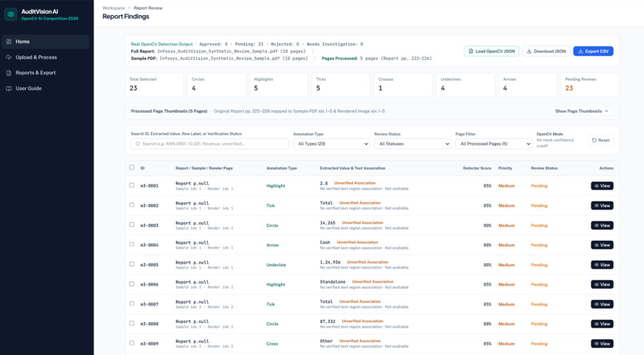Viewport: 644px width, 355px height.
Task: Click the AuditVision AI eye logo
Action: (x=11, y=14)
